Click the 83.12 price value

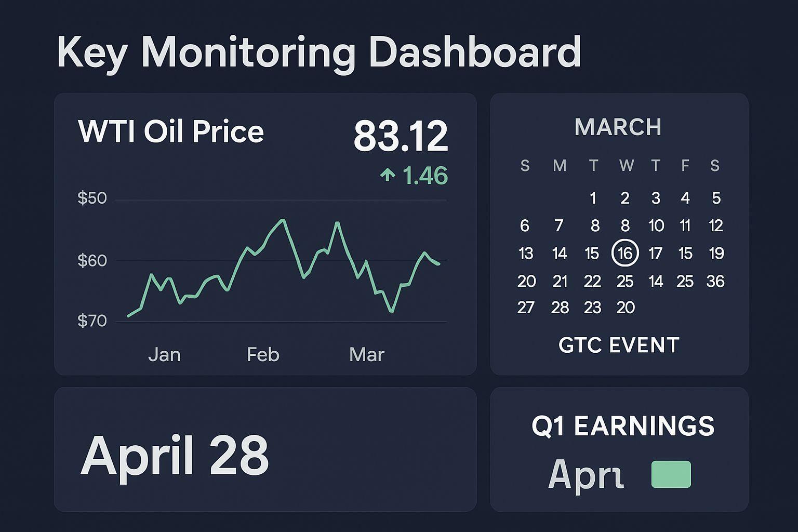click(401, 136)
